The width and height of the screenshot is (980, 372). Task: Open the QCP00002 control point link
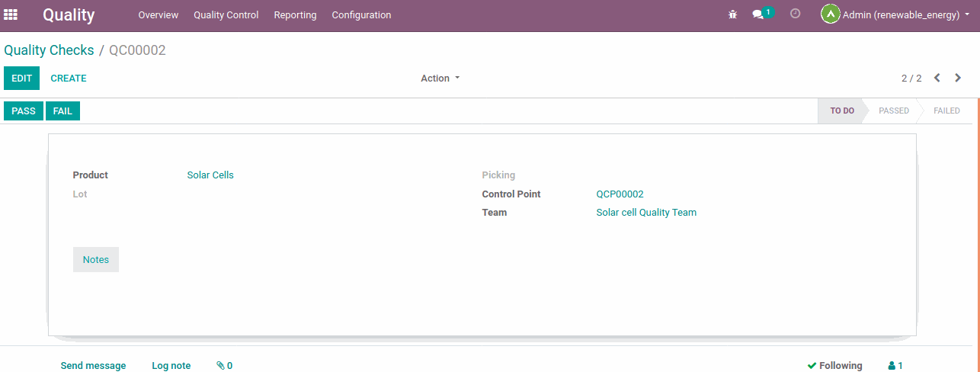point(620,194)
